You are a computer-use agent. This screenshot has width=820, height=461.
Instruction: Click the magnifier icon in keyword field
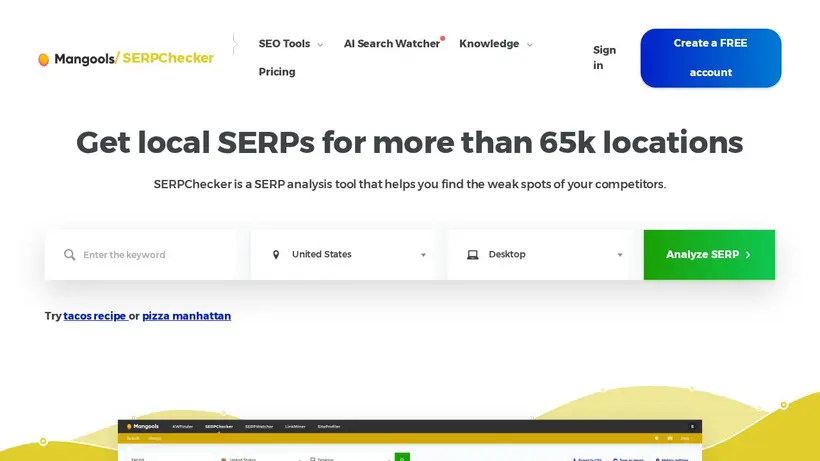[x=70, y=255]
